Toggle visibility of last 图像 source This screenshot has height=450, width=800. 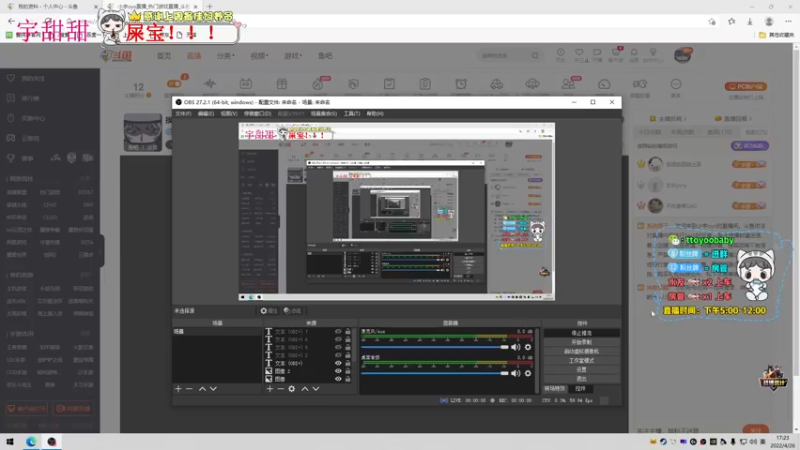click(x=338, y=379)
